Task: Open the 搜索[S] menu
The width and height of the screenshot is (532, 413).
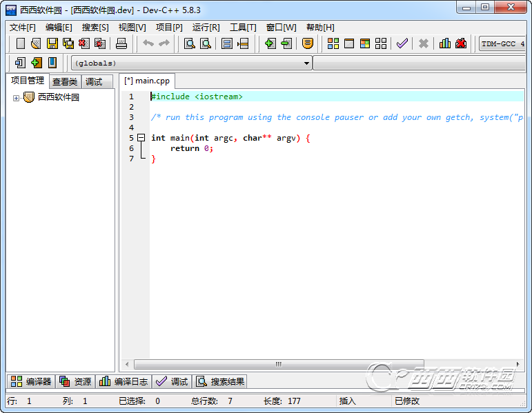Action: pos(95,28)
